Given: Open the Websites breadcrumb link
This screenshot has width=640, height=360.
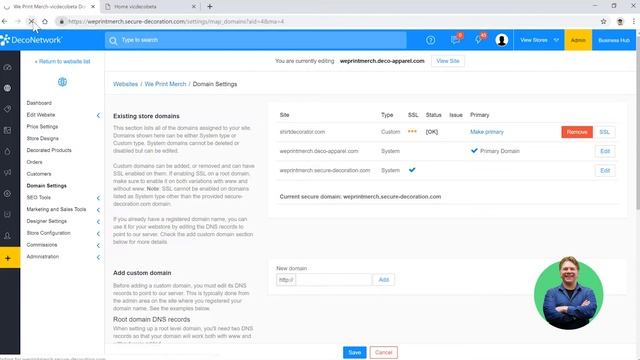Looking at the screenshot, I should point(125,84).
